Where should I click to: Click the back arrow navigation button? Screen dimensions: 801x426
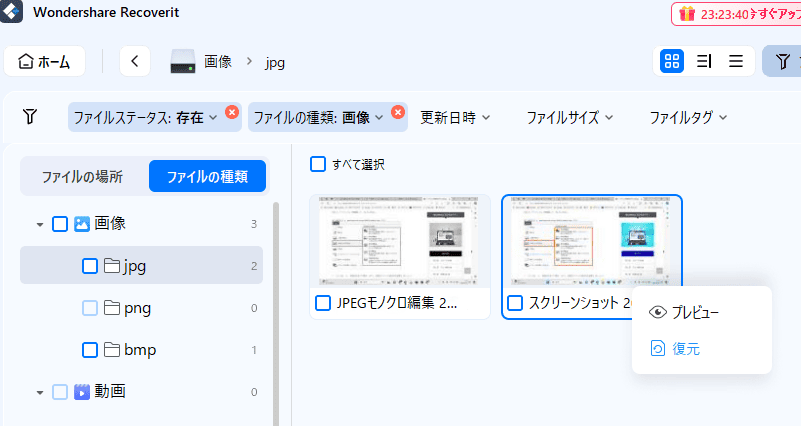pos(135,61)
